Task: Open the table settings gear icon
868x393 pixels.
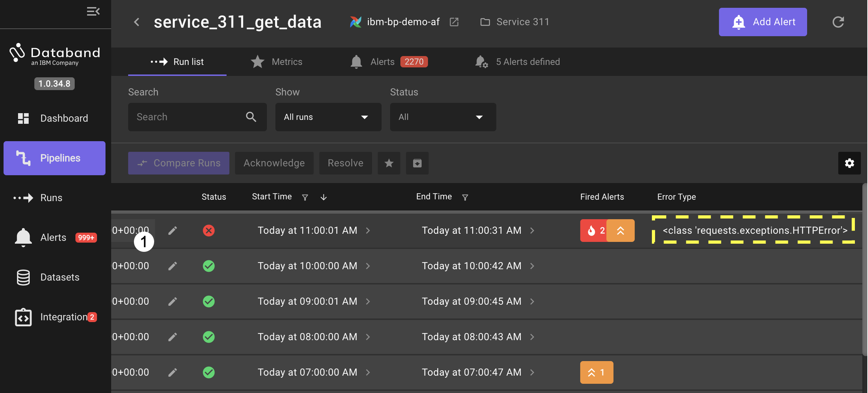Action: tap(849, 163)
